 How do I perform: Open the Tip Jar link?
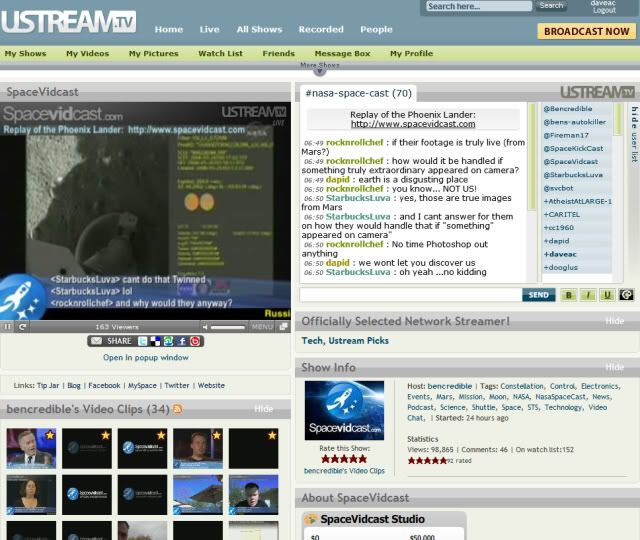[x=48, y=385]
